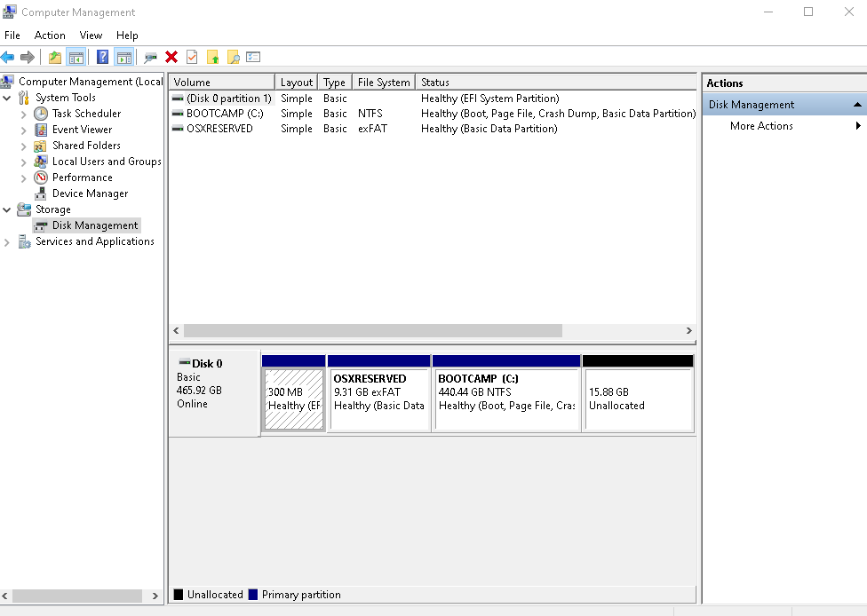867x616 pixels.
Task: Click the Up one level folder icon
Action: coord(55,57)
